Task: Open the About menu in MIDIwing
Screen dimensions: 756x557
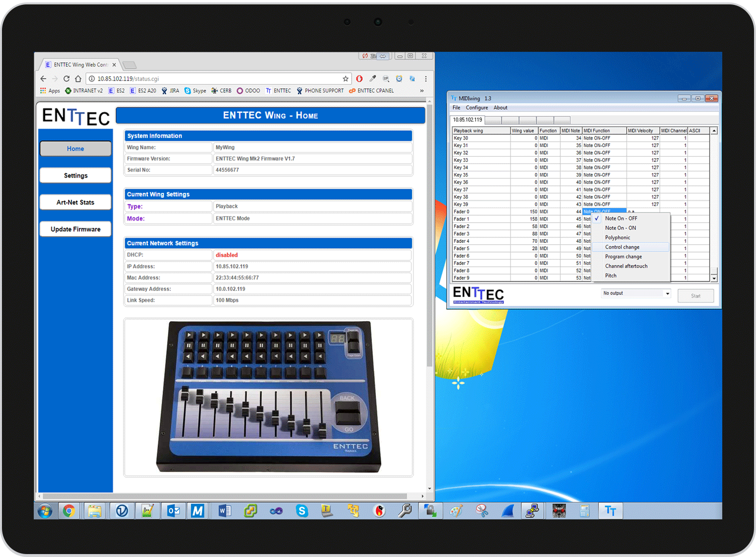Action: (500, 107)
